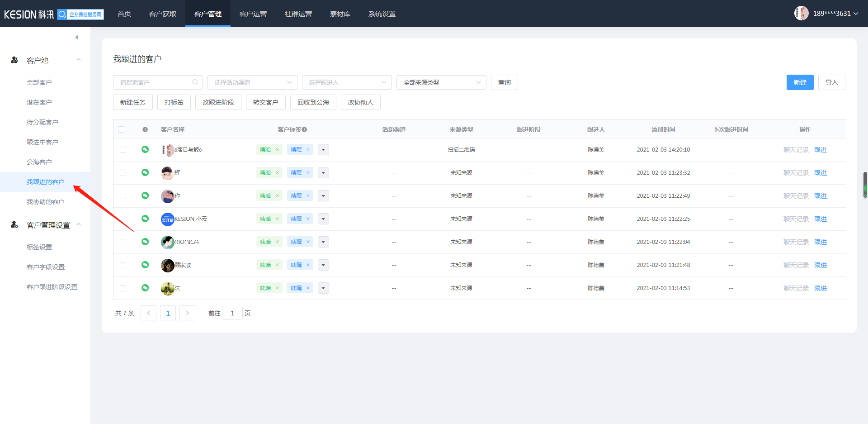The image size is (868, 424).
Task: Click the 导入 button
Action: point(832,82)
